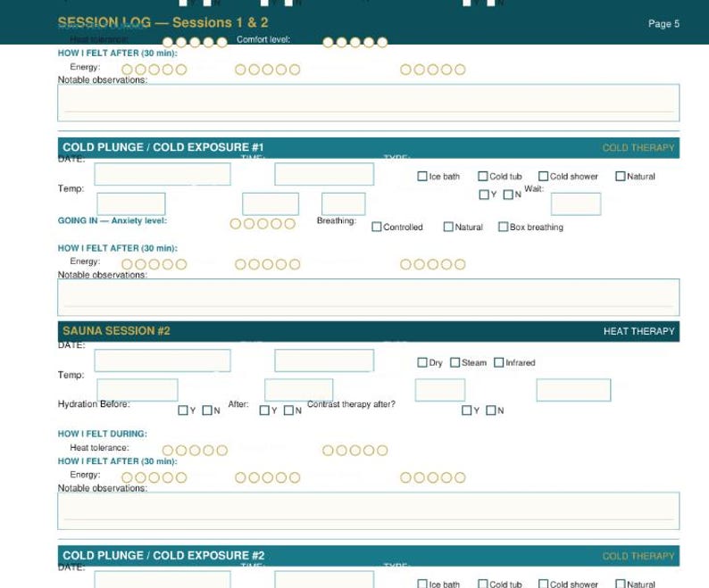Mark N for Contrast therapy after
This screenshot has width=709, height=588.
(491, 410)
